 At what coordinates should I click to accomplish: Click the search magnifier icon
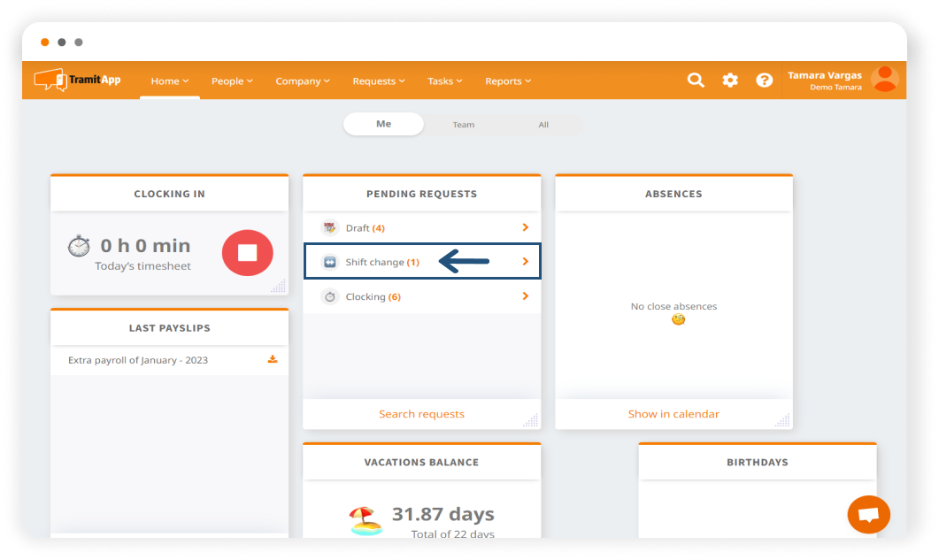(697, 81)
